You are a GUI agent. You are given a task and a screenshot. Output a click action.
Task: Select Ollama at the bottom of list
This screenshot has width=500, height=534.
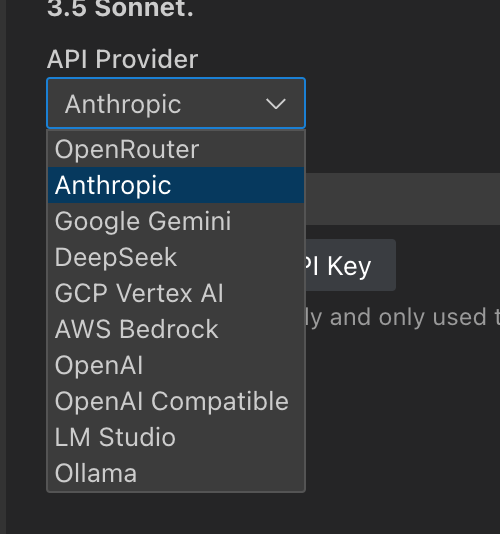[x=176, y=473]
